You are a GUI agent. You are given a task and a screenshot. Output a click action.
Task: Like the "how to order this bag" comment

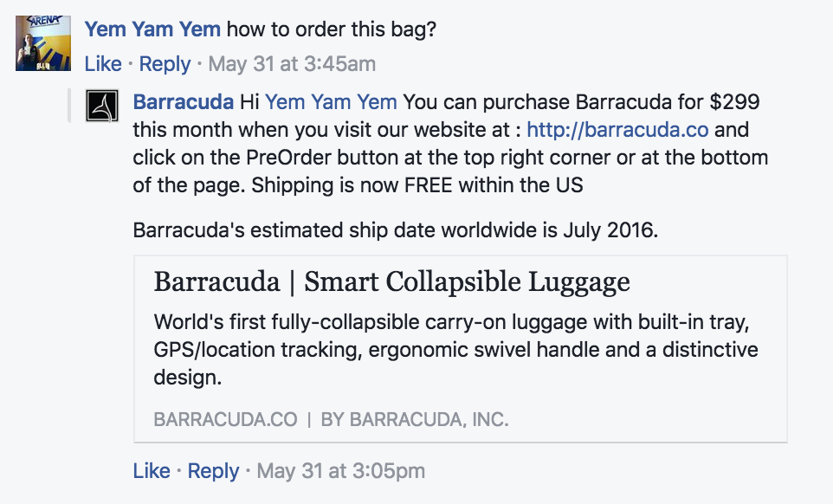[x=103, y=64]
